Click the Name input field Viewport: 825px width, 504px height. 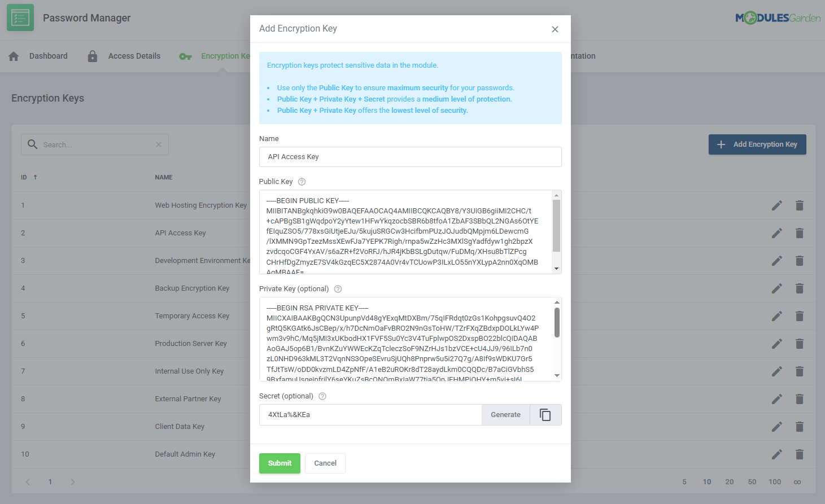point(410,157)
